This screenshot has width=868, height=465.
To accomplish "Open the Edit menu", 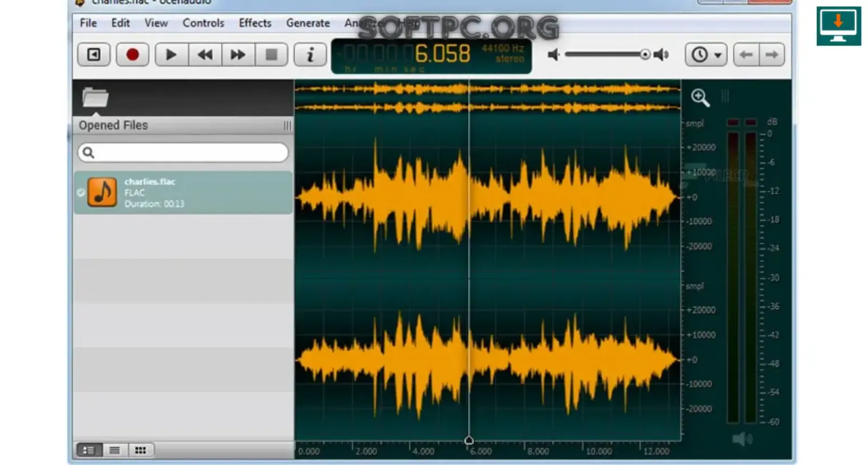I will tap(120, 23).
